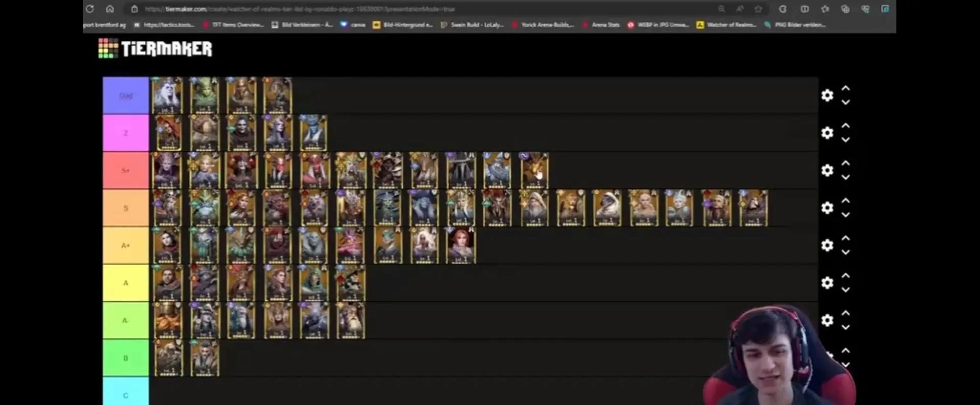Move Z tier row down
980x405 pixels.
point(846,139)
